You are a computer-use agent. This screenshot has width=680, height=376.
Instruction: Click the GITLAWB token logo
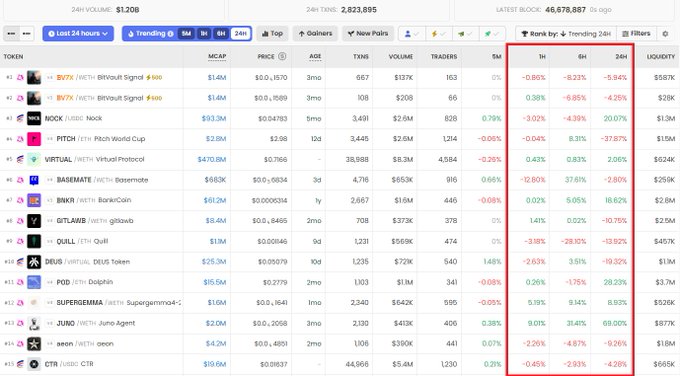[x=34, y=221]
